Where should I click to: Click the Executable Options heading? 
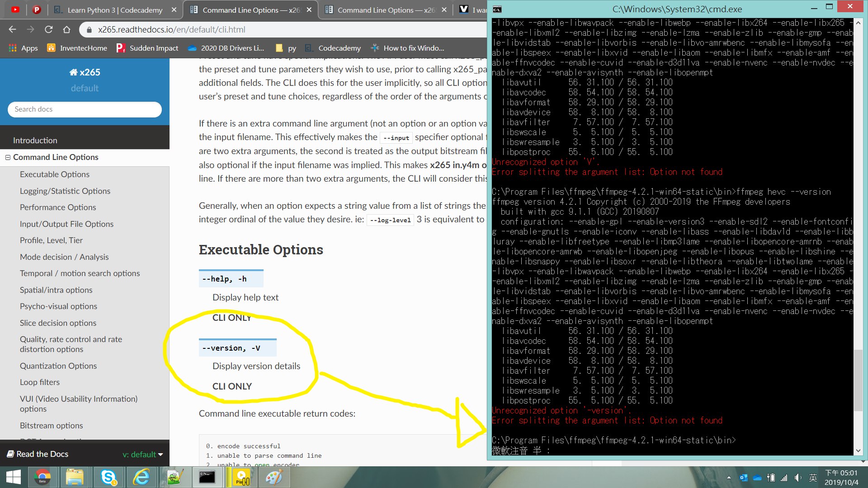point(261,250)
